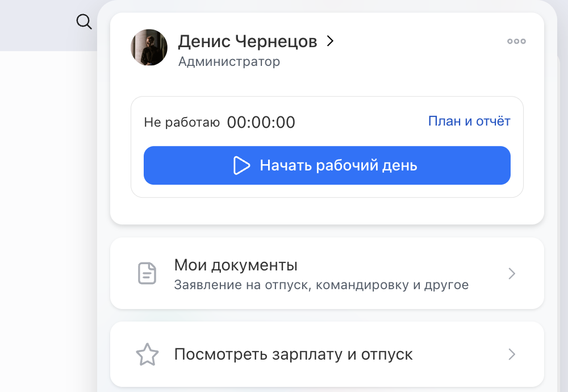Click the document icon beside Мои документы
Image resolution: width=568 pixels, height=392 pixels.
click(x=147, y=273)
